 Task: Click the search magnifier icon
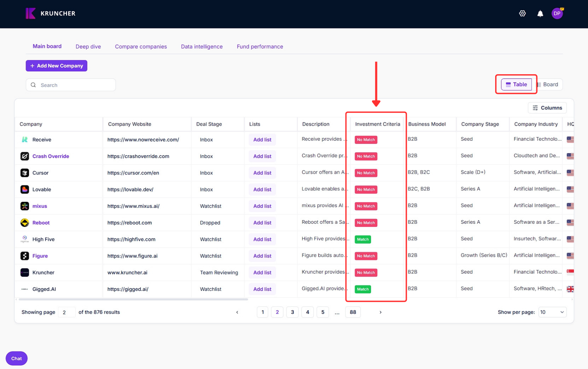(x=33, y=85)
